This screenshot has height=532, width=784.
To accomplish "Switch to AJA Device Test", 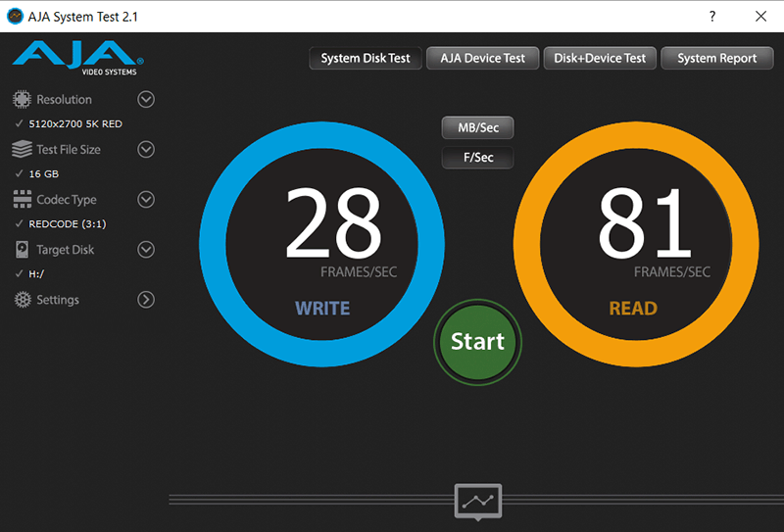I will (x=482, y=58).
